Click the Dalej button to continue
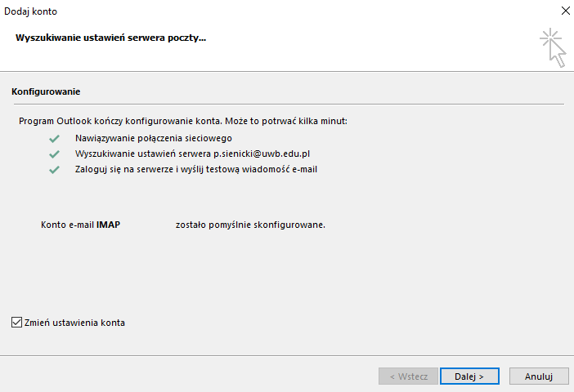This screenshot has width=574, height=392. tap(469, 376)
